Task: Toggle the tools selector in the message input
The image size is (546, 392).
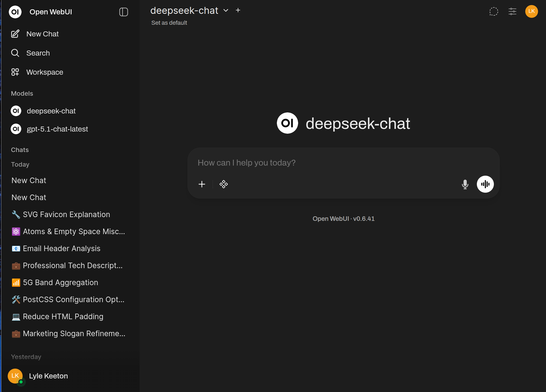Action: coord(224,184)
